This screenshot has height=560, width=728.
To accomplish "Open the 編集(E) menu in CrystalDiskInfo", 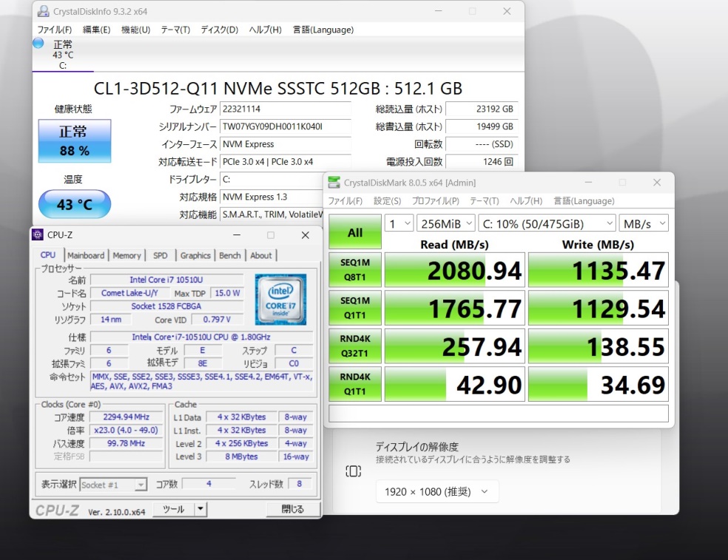I will 97,30.
